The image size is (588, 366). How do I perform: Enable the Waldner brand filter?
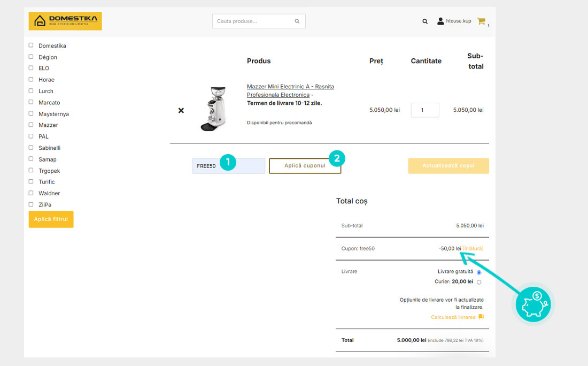coord(31,193)
